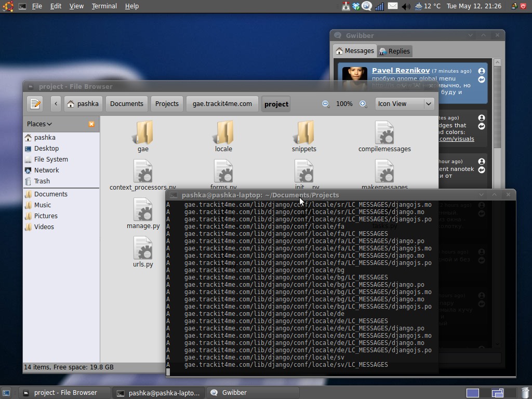This screenshot has width=532, height=399.
Task: Select the urls.py file
Action: tap(143, 252)
